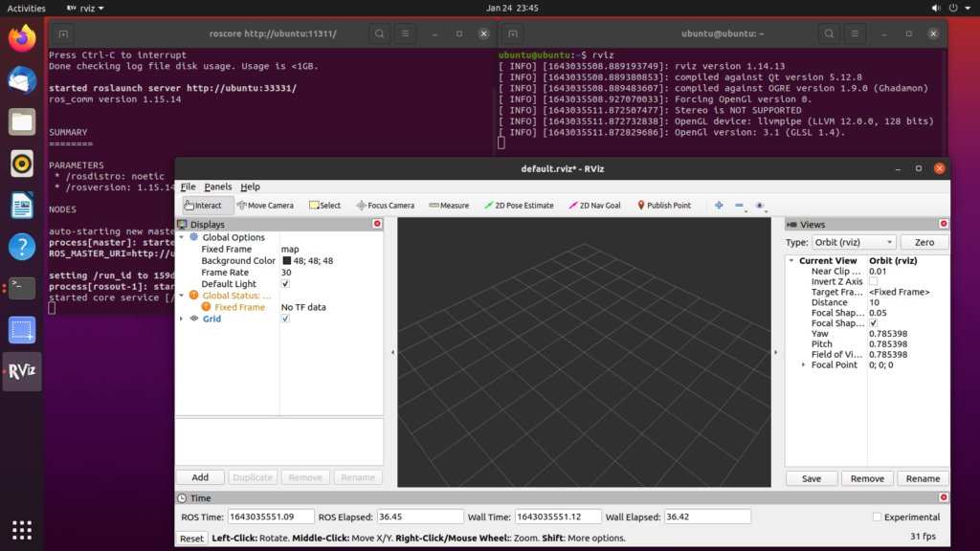
Task: Open Firefox from the Ubuntu dock
Action: coord(22,39)
